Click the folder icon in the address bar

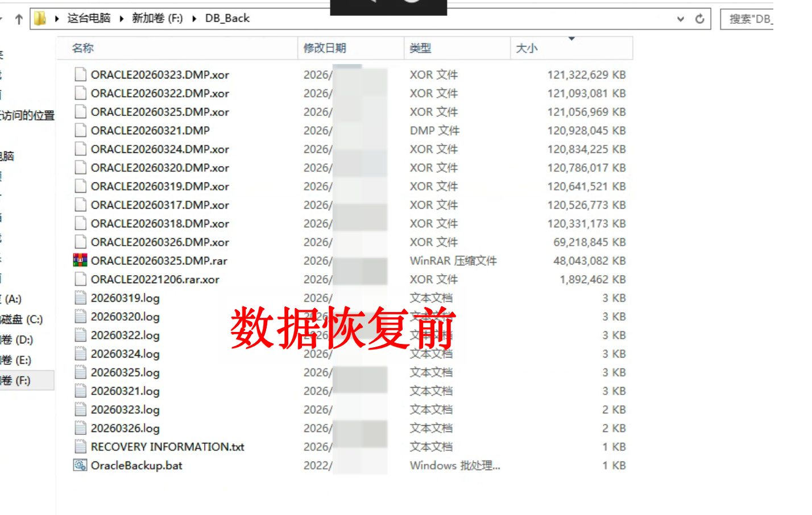[40, 19]
